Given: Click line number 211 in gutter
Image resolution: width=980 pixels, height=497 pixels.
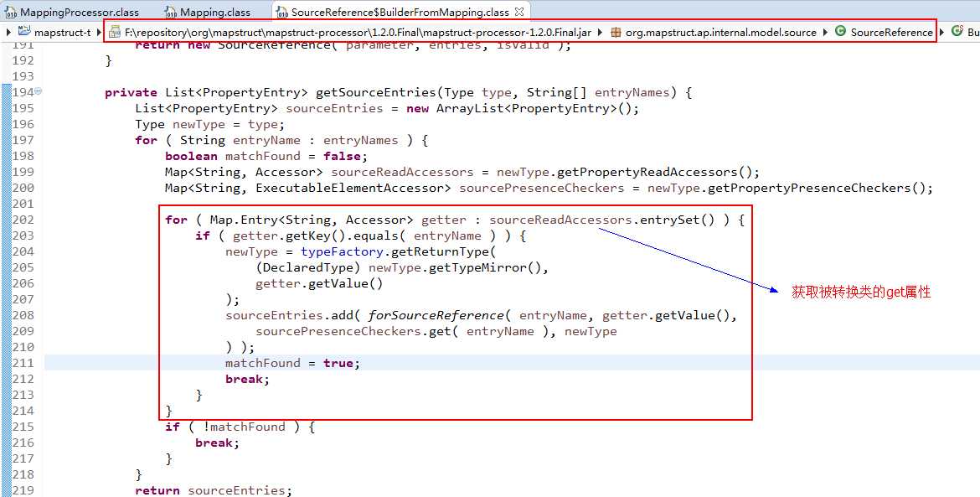Looking at the screenshot, I should coord(23,363).
